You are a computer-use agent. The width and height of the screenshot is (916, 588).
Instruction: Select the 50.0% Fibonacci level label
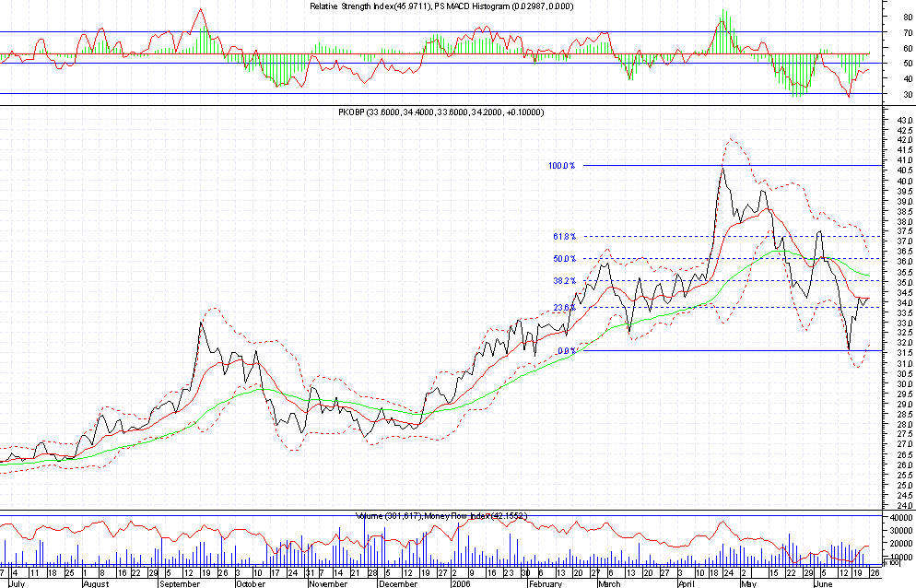point(564,259)
